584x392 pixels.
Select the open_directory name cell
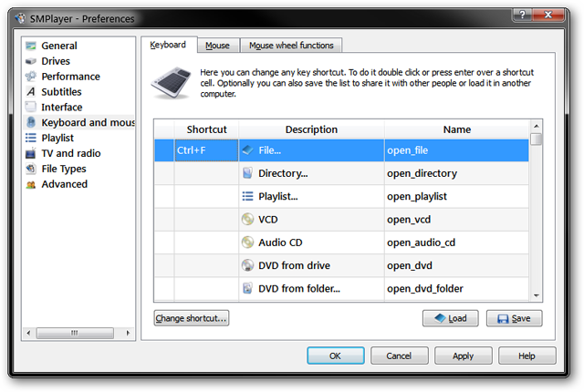pos(456,173)
